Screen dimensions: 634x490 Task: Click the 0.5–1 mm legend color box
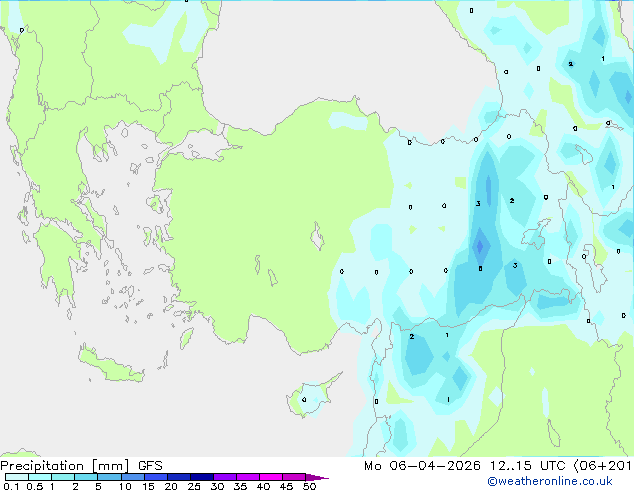pos(40,477)
